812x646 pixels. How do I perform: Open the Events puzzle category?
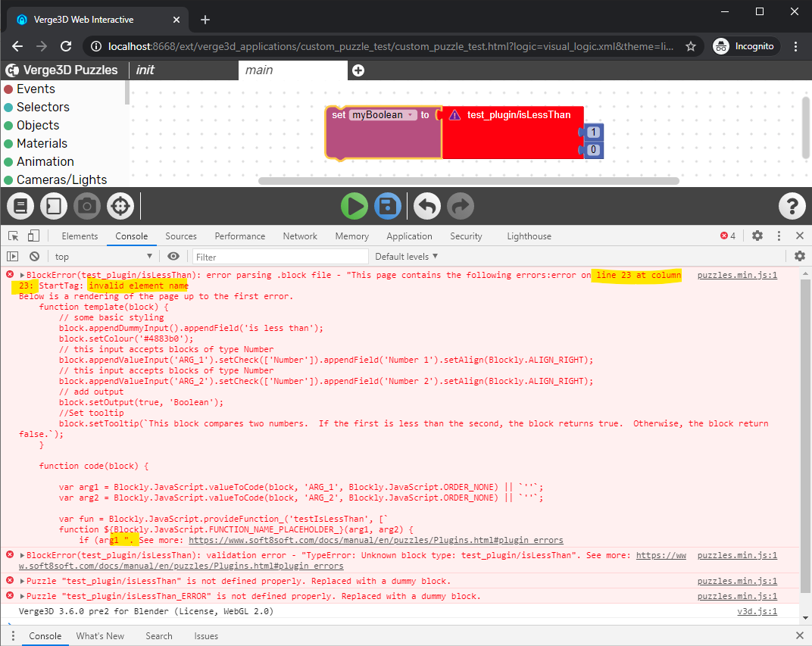pyautogui.click(x=36, y=89)
